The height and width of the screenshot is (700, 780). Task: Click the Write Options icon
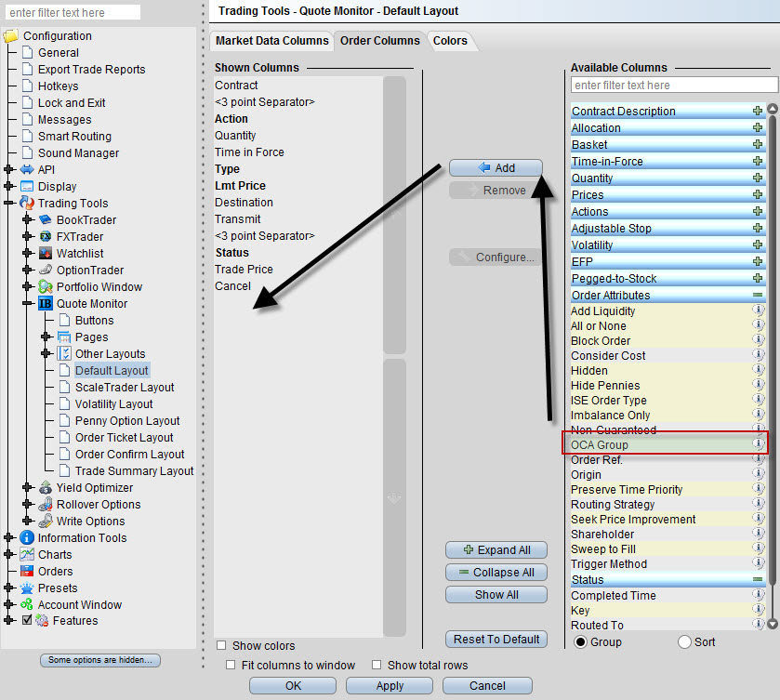(x=46, y=521)
